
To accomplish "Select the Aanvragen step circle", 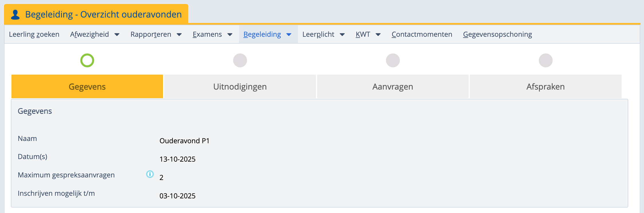I will 393,60.
